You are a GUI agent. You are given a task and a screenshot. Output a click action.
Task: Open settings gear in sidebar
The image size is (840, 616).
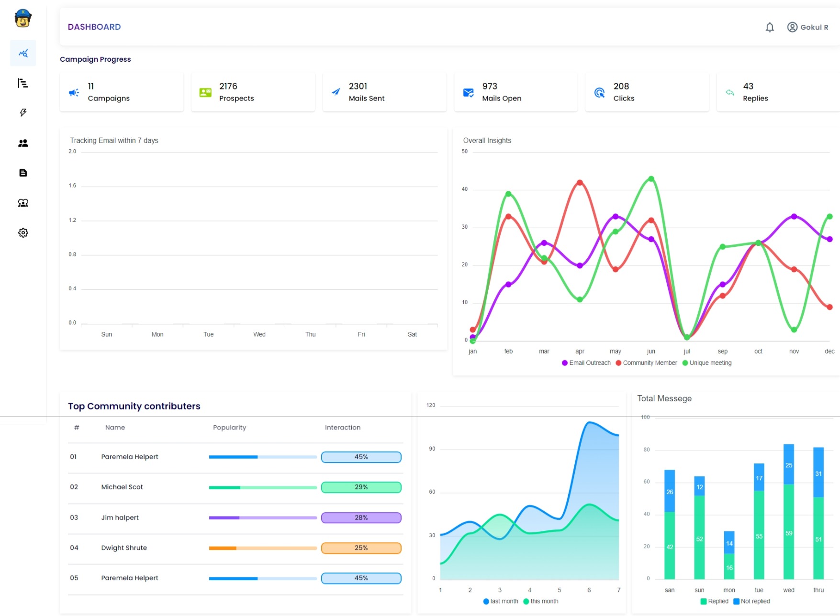pos(23,233)
